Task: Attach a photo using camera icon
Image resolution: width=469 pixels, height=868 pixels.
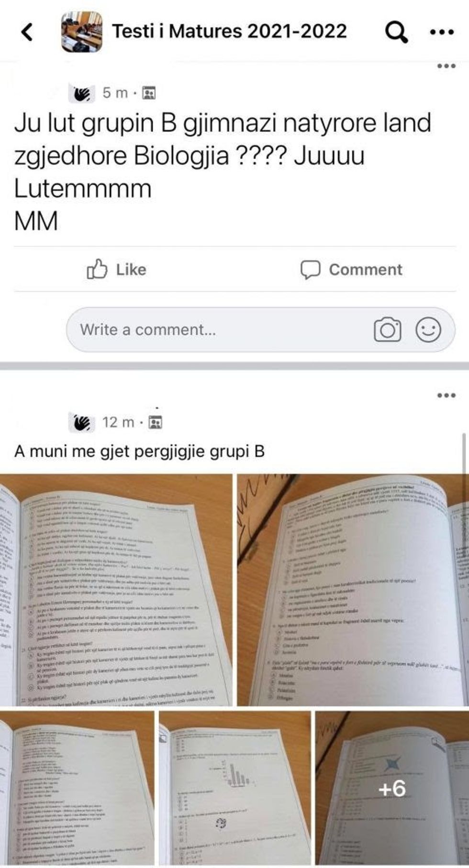Action: tap(387, 330)
